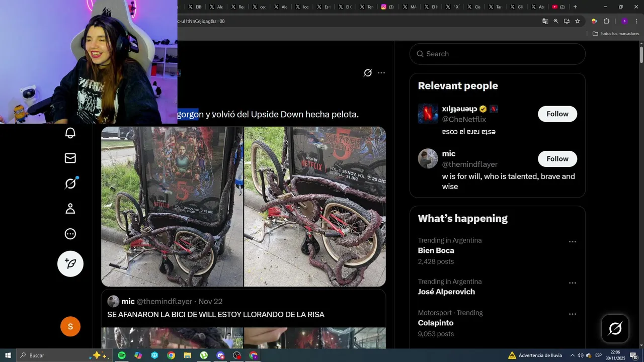Image resolution: width=644 pixels, height=362 pixels.
Task: Switch to the YouTube tab showing (2)
Action: (558, 7)
